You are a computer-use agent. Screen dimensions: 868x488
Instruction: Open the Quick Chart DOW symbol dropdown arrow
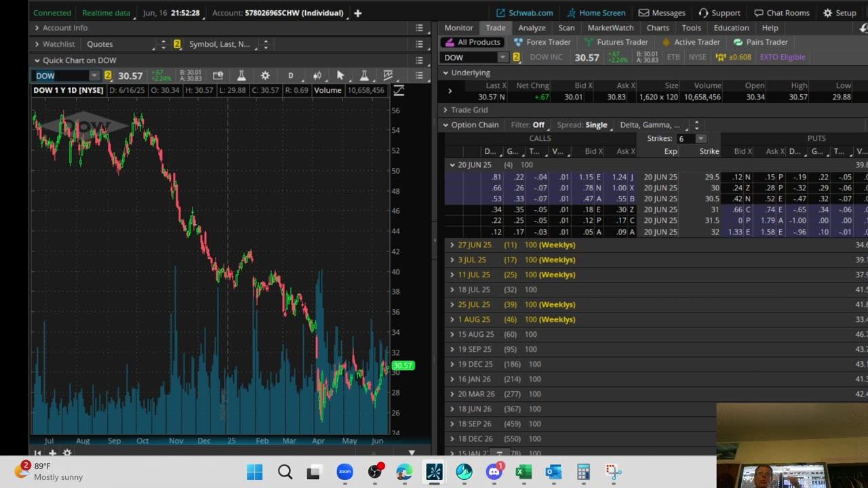(x=94, y=76)
